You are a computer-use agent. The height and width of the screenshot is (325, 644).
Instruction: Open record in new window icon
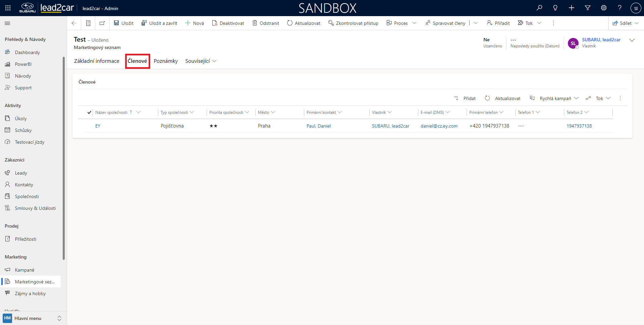102,23
